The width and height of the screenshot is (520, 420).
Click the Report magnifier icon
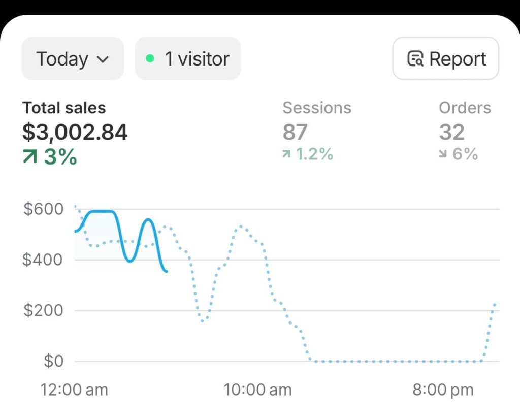[x=415, y=59]
